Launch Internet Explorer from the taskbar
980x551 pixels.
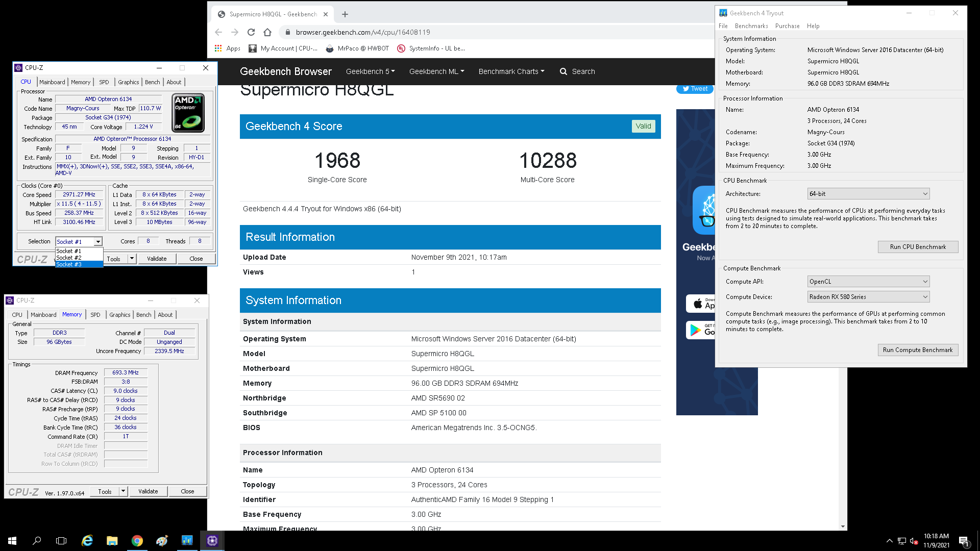pyautogui.click(x=87, y=541)
